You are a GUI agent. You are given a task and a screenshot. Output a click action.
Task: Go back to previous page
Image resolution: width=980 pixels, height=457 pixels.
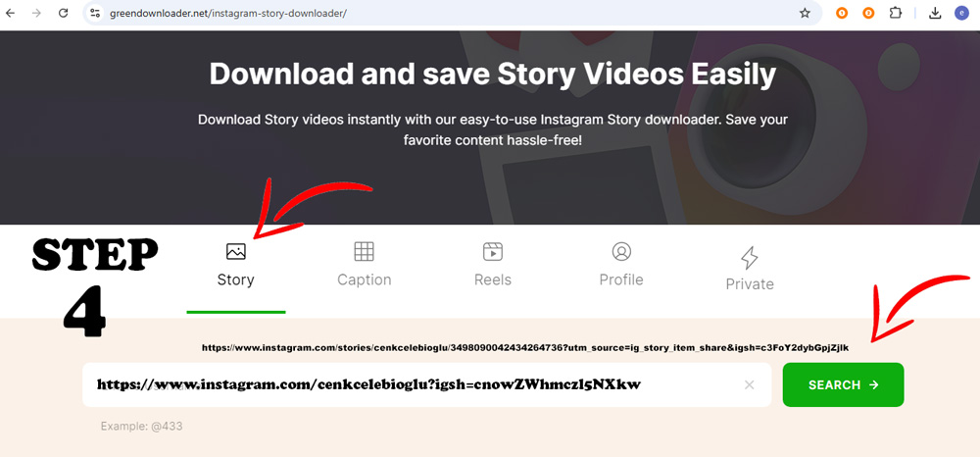pos(10,13)
